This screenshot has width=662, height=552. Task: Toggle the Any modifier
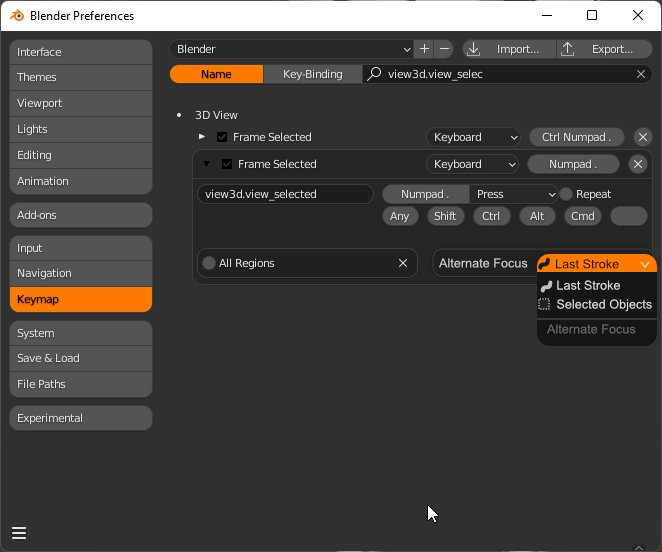click(x=400, y=216)
